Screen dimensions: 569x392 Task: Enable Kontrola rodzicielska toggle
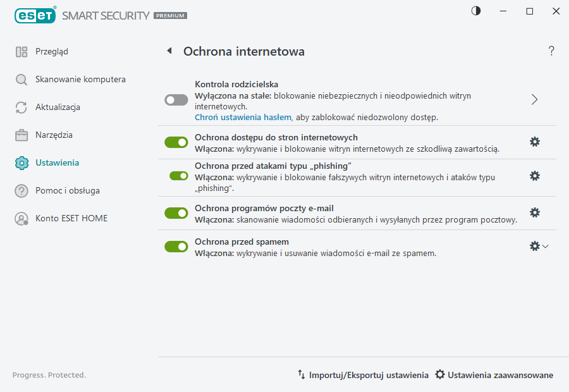pos(176,100)
